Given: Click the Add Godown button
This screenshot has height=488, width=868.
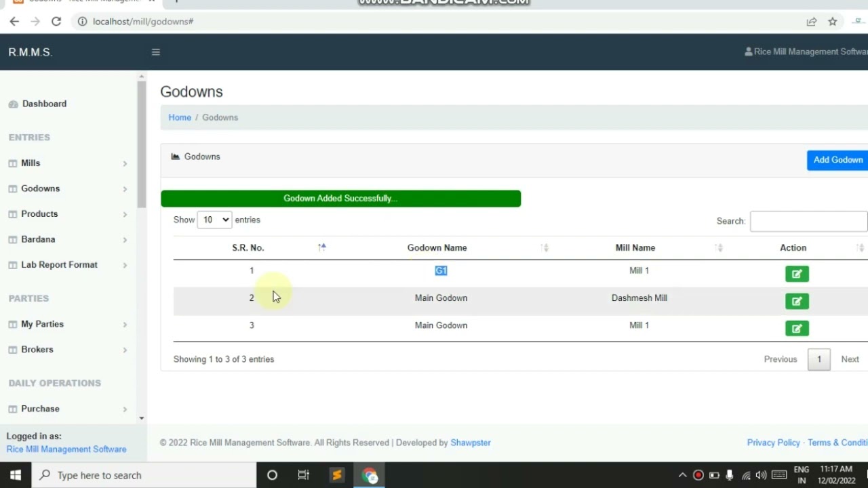Looking at the screenshot, I should [838, 160].
